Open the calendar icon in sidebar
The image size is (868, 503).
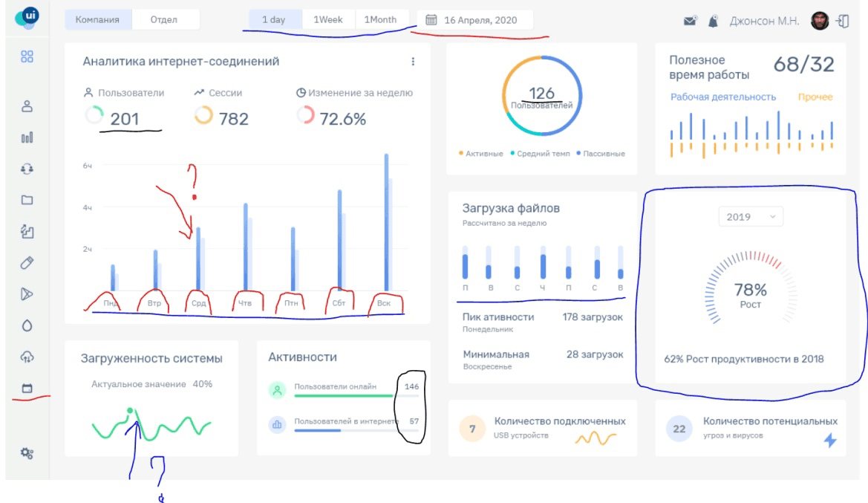point(27,389)
